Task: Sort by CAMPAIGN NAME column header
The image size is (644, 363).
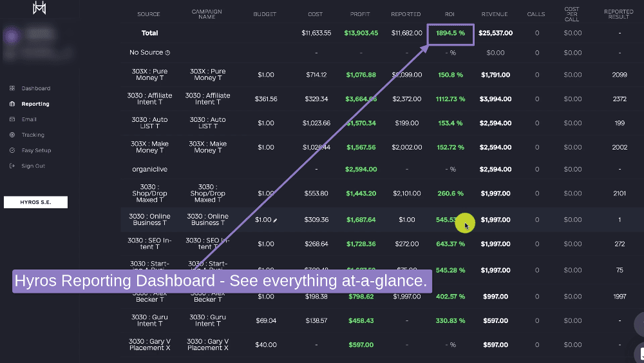Action: pos(207,14)
